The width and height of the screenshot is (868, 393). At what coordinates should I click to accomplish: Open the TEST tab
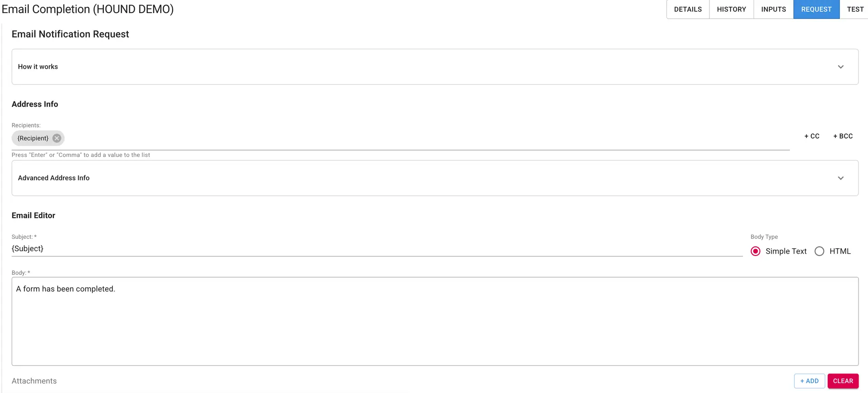855,9
